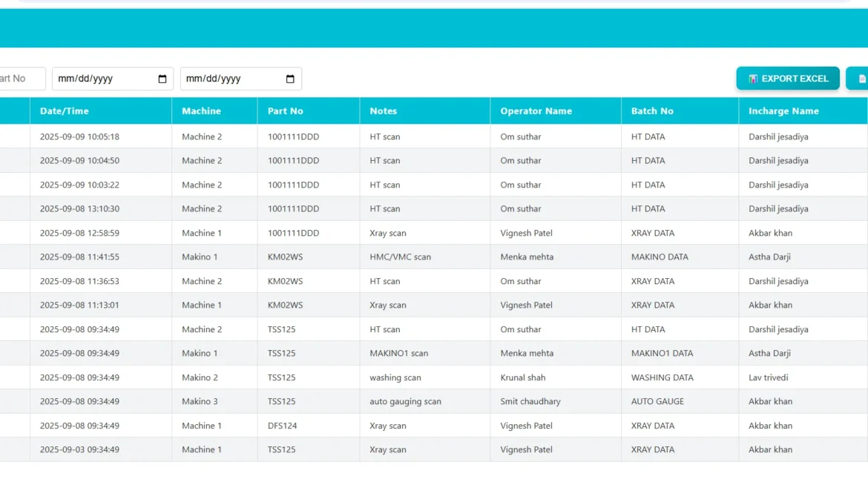Image resolution: width=868 pixels, height=479 pixels.
Task: Click inside the second mm/dd/yyyy date input
Action: click(x=231, y=79)
